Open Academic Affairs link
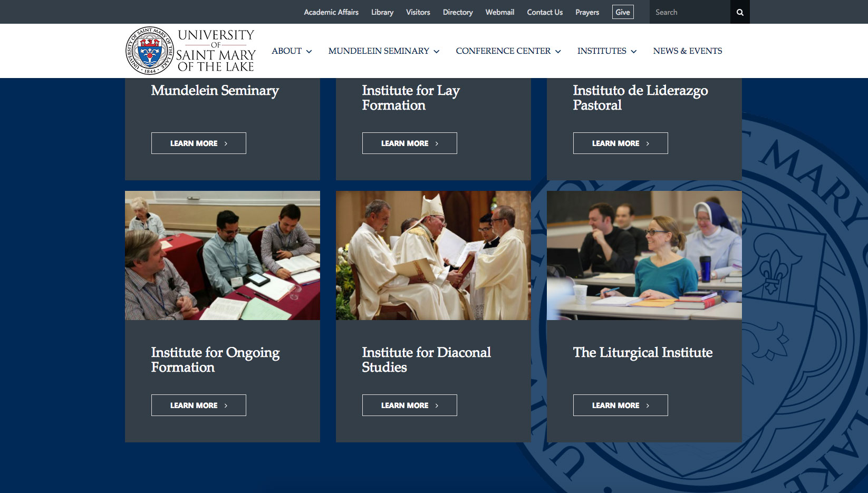Screen dimensions: 868x493 tap(331, 12)
